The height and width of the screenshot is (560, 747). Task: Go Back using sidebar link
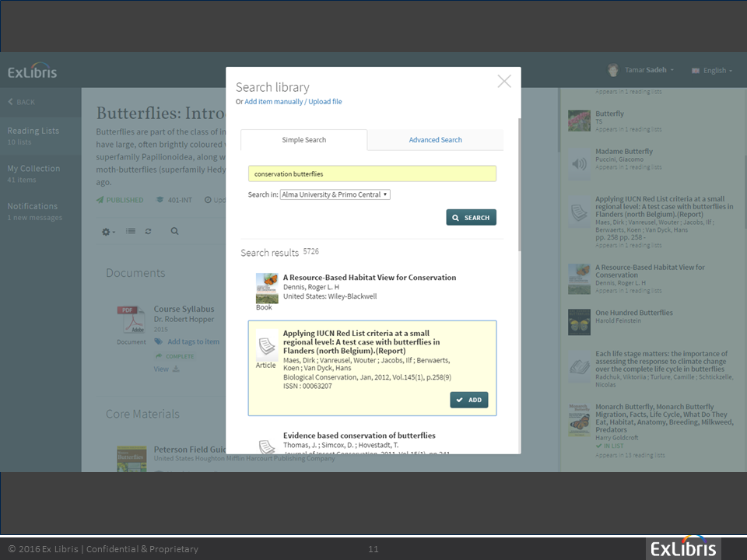[x=22, y=102]
